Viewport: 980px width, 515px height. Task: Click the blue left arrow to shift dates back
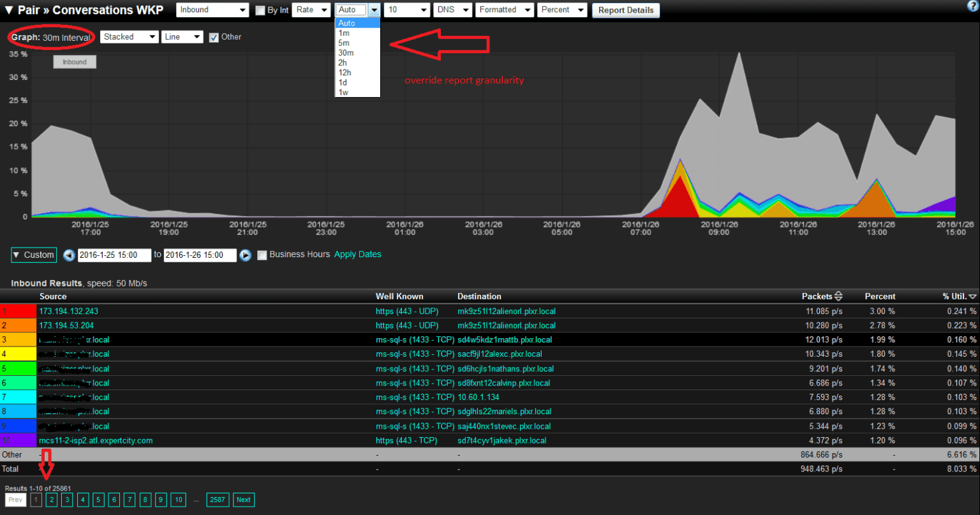click(69, 255)
